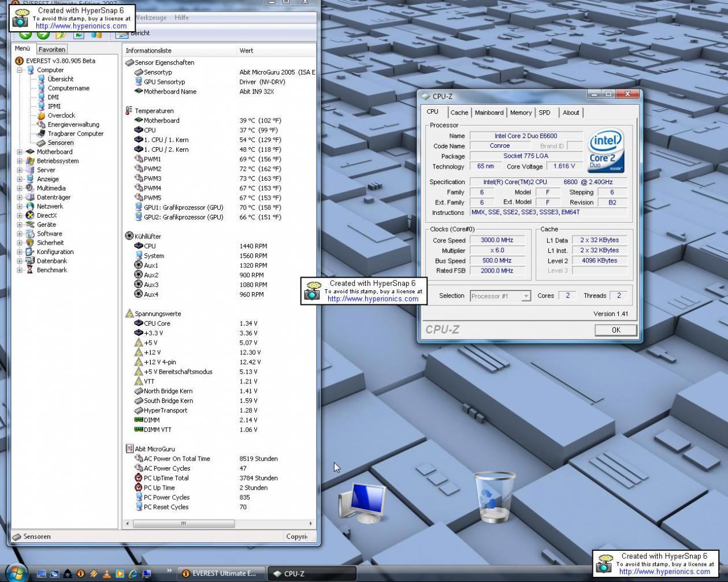Viewport: 728px width, 582px height.
Task: Click the Bericht toolbar button
Action: pyautogui.click(x=134, y=33)
